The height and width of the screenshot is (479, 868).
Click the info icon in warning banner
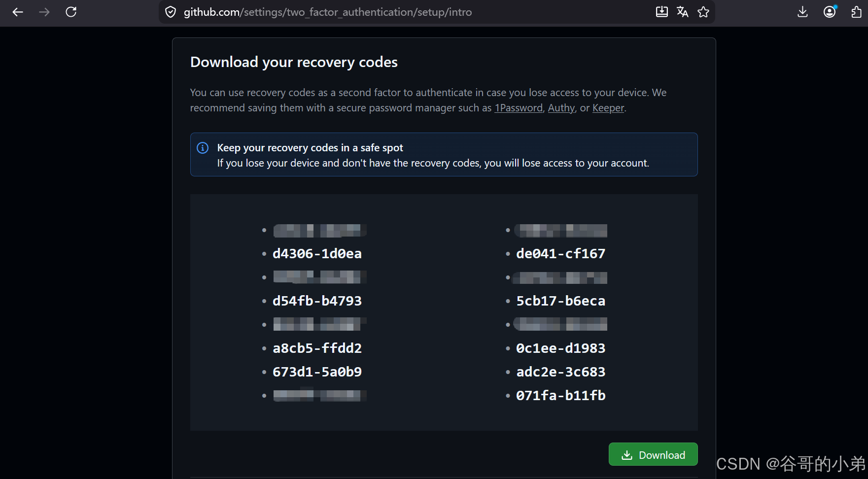coord(203,148)
